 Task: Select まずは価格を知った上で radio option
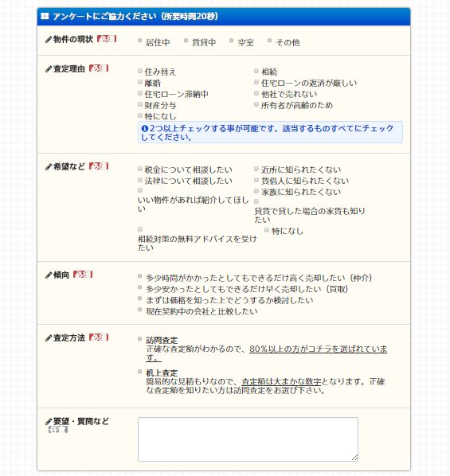pos(139,298)
